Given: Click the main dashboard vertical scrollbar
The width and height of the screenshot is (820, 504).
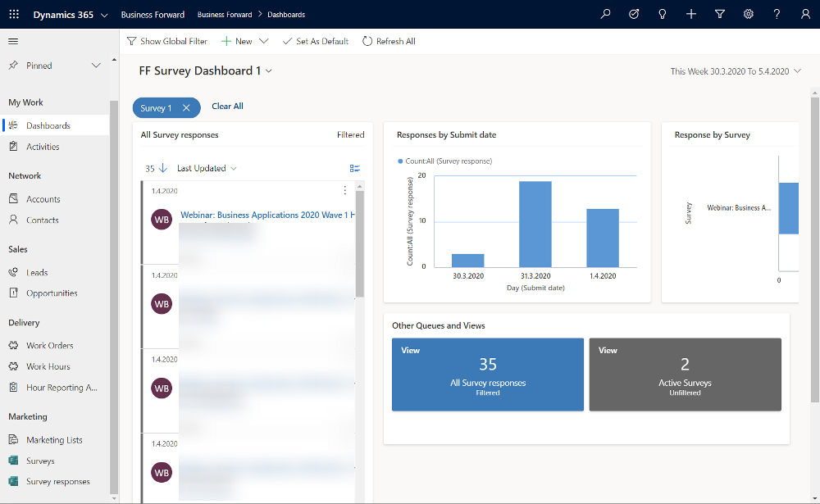Looking at the screenshot, I should point(815,250).
